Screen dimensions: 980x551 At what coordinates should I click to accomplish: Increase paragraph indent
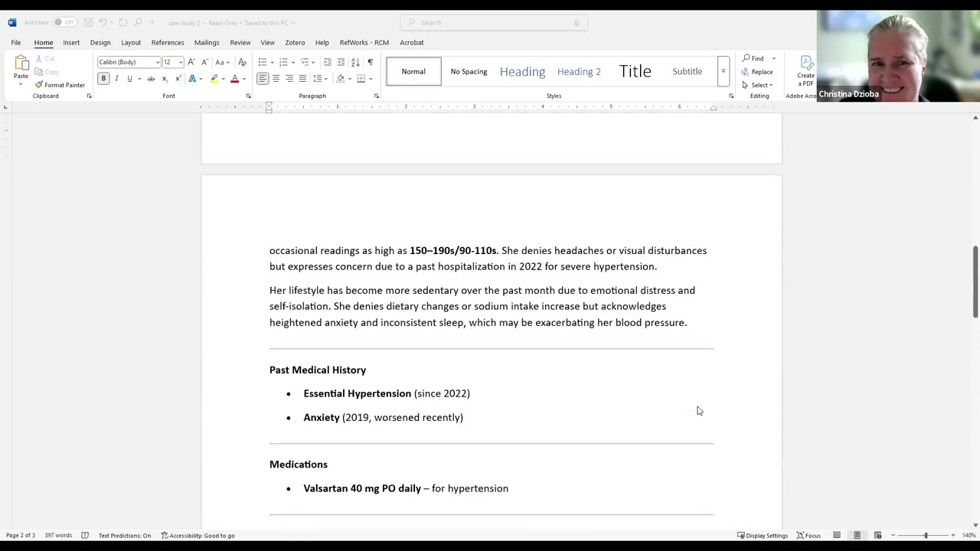pos(341,62)
